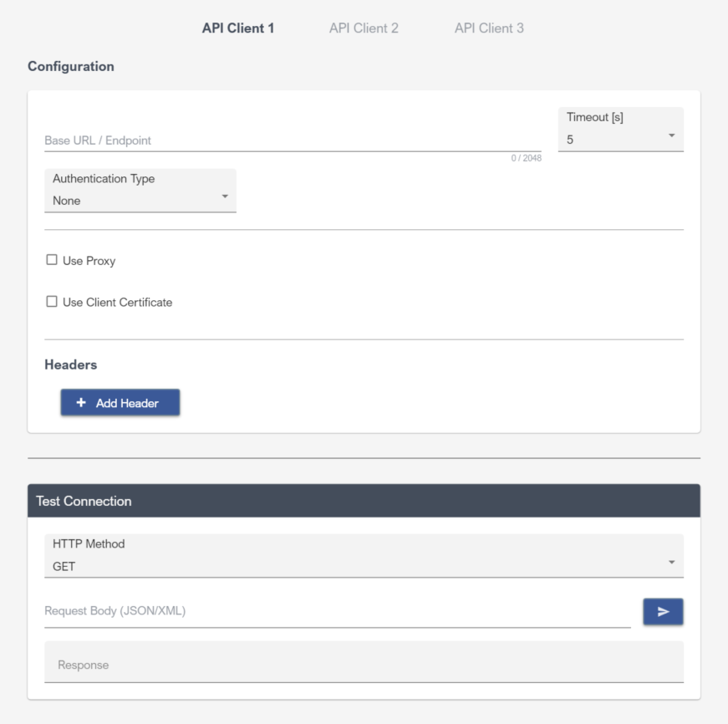The width and height of the screenshot is (728, 724).
Task: Click the Use Client Certificate label text
Action: coord(118,302)
